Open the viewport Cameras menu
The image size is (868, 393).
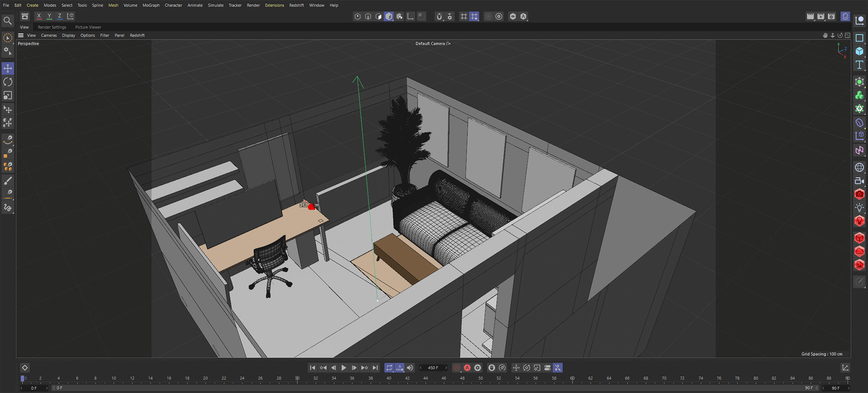(x=49, y=36)
